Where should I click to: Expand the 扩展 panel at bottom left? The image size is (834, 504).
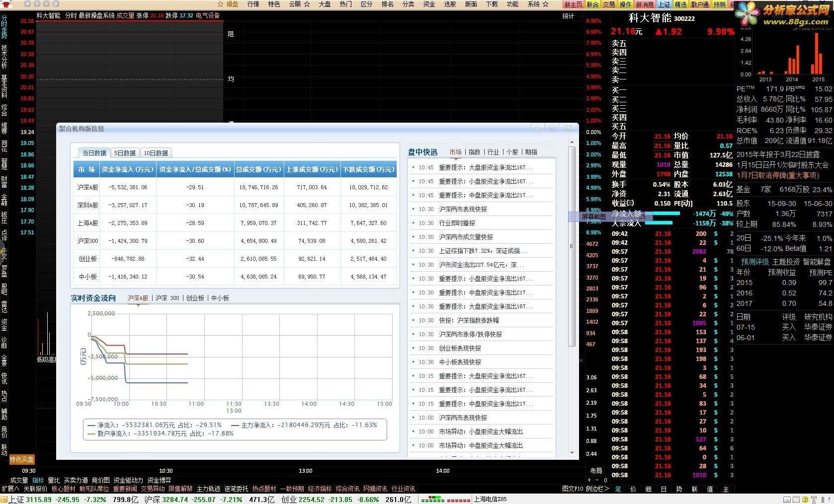(x=10, y=489)
